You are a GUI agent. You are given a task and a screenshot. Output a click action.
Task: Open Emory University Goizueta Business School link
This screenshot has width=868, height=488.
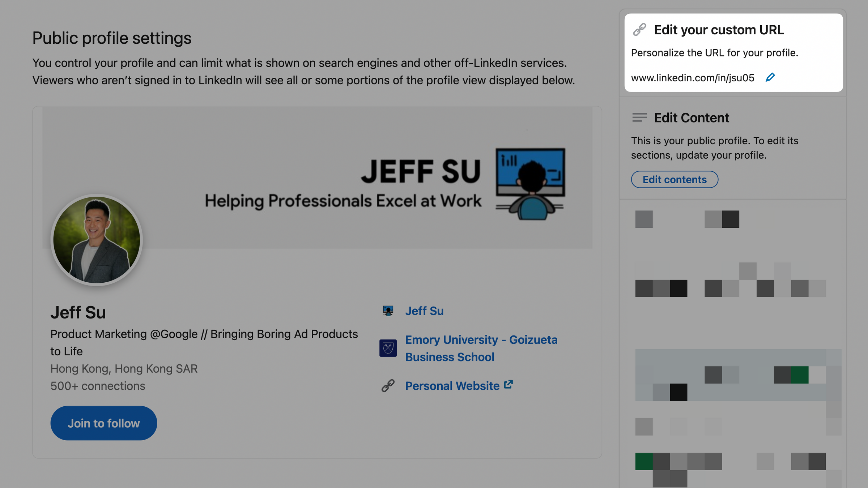481,348
